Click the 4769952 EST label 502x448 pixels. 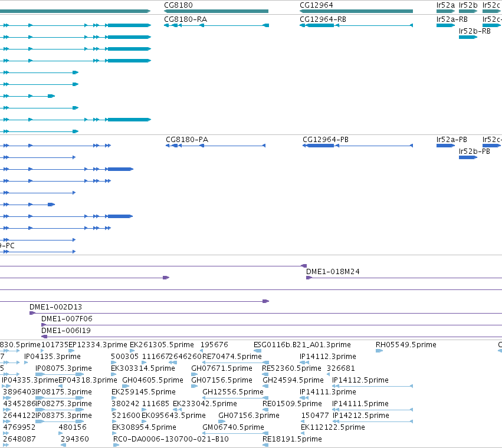click(19, 427)
